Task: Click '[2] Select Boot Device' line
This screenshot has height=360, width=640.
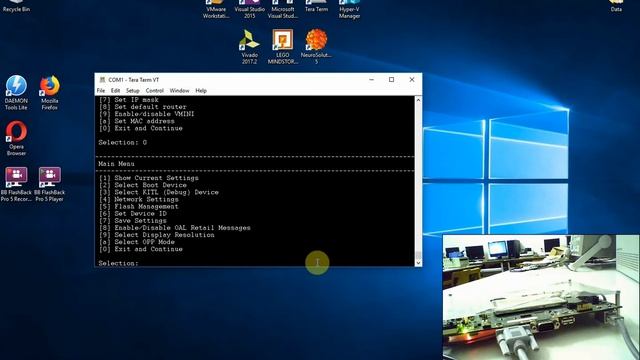Action: pyautogui.click(x=143, y=185)
